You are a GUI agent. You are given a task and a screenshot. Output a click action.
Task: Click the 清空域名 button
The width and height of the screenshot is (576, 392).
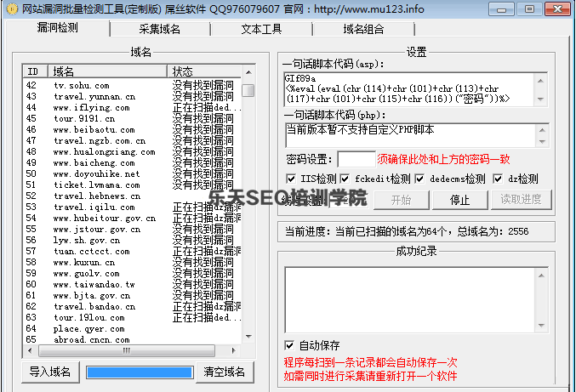pyautogui.click(x=225, y=372)
